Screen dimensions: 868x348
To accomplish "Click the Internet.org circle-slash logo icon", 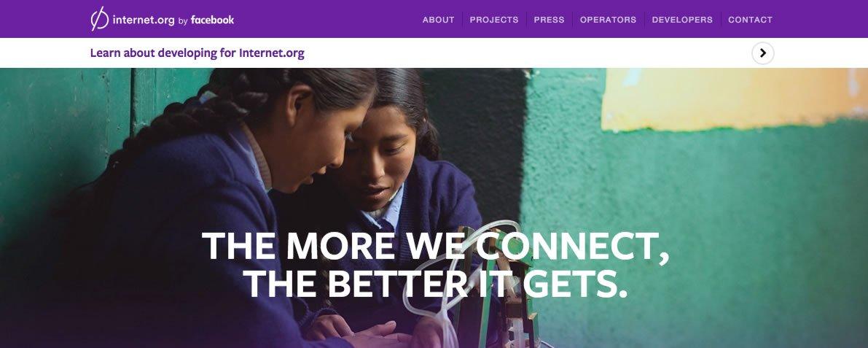I will click(x=100, y=19).
